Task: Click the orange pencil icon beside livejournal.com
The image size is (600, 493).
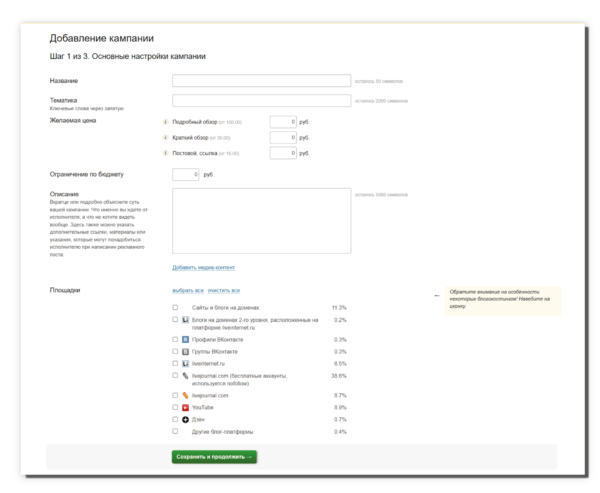Action: [185, 395]
